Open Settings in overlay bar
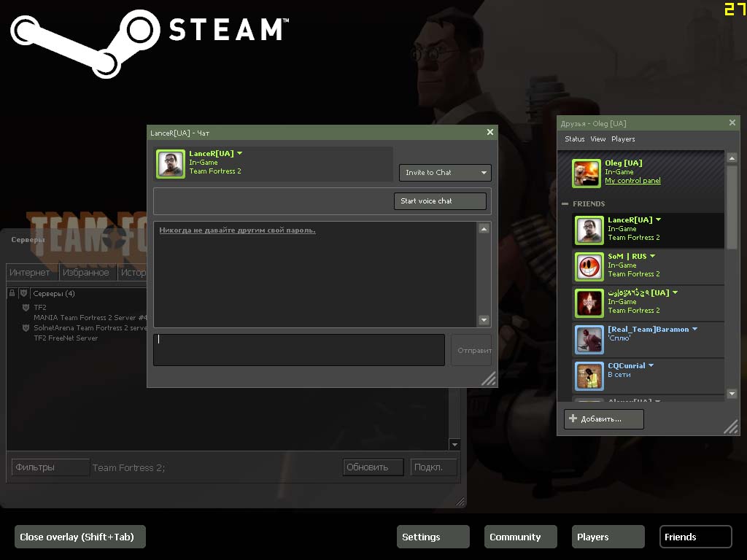The width and height of the screenshot is (747, 560). coord(433,537)
